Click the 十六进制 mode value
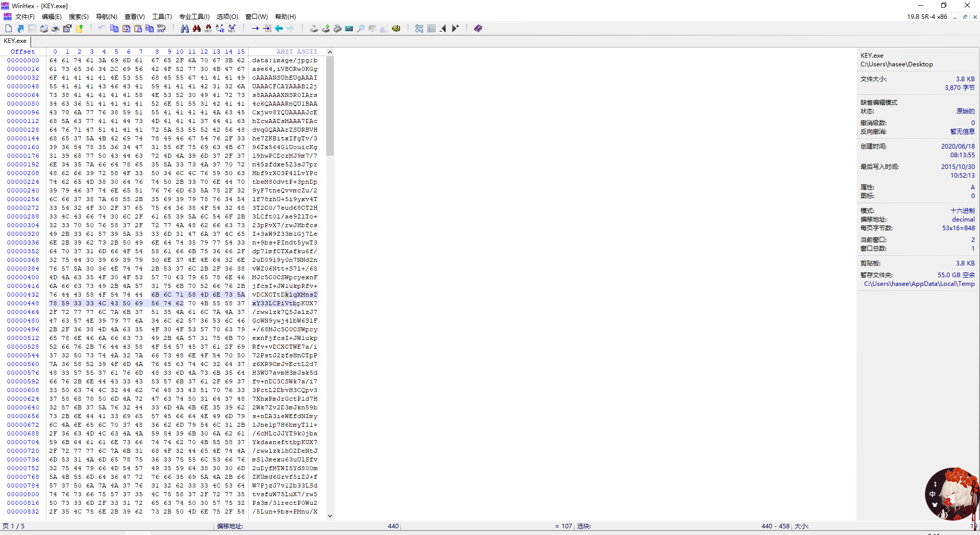The height and width of the screenshot is (535, 980). (x=963, y=211)
